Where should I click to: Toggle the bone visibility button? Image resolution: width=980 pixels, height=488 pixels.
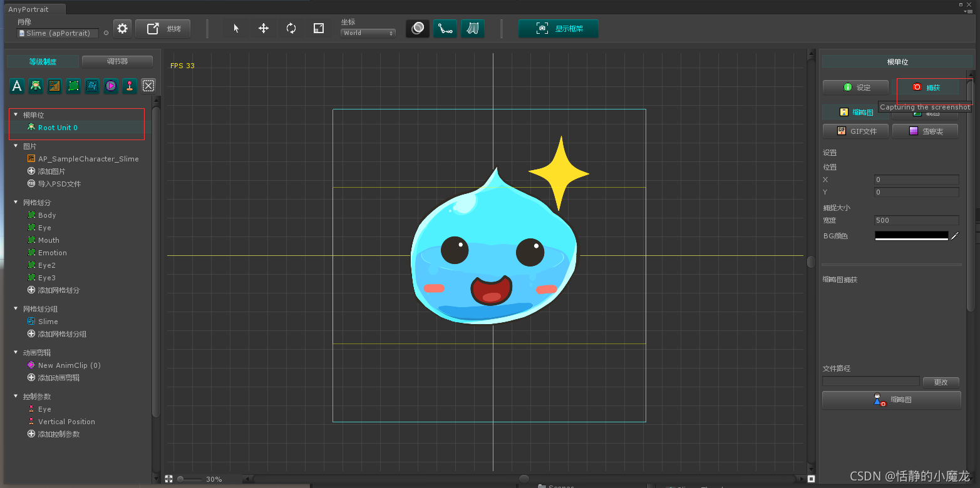[x=445, y=28]
